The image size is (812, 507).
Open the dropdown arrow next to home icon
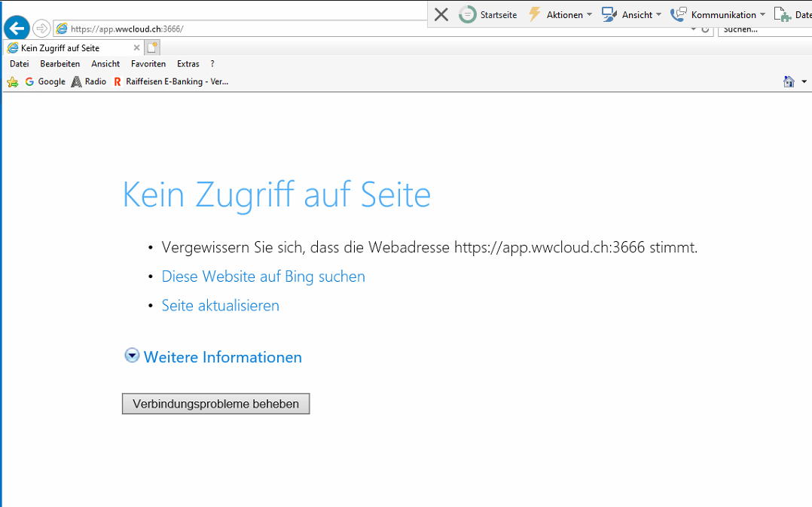click(804, 82)
